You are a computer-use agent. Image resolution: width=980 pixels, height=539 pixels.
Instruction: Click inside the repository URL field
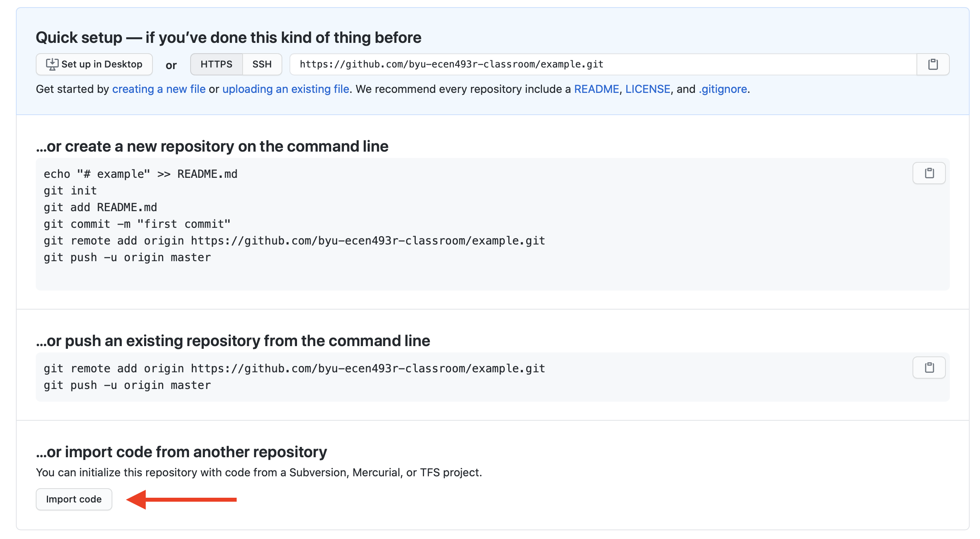(x=451, y=64)
